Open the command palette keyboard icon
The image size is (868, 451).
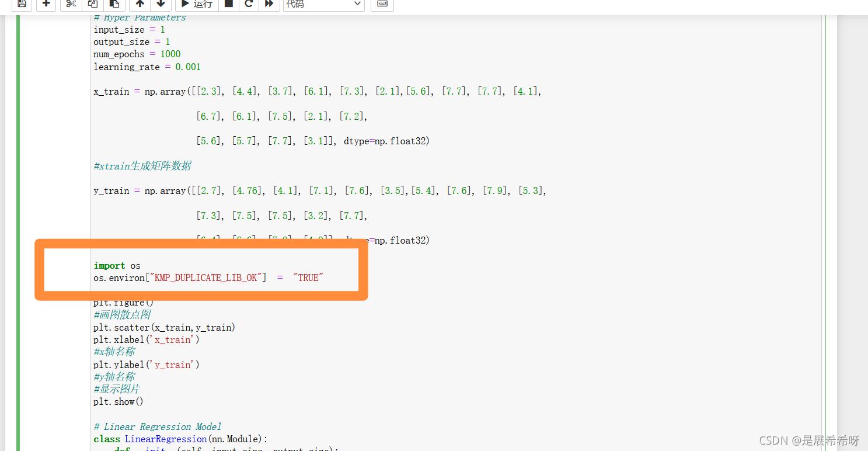tap(382, 4)
